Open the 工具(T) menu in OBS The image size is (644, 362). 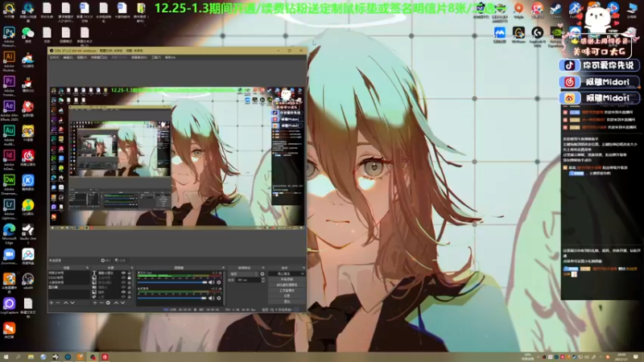[156, 57]
